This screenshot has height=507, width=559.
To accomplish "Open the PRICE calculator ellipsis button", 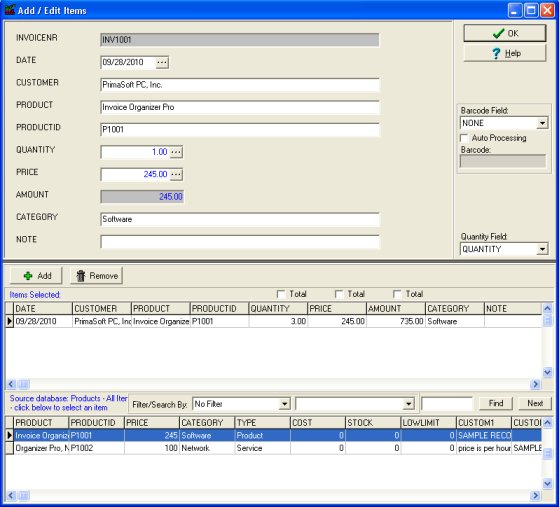I will (x=176, y=174).
